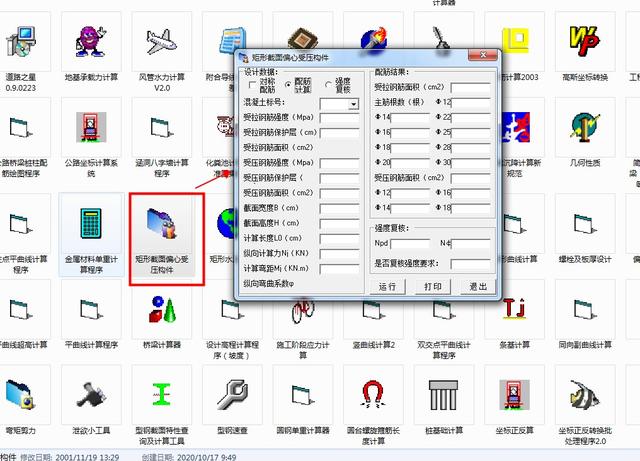The width and height of the screenshot is (640, 461).
Task: Open the 螺栓及板厚设计 icon
Action: [585, 223]
